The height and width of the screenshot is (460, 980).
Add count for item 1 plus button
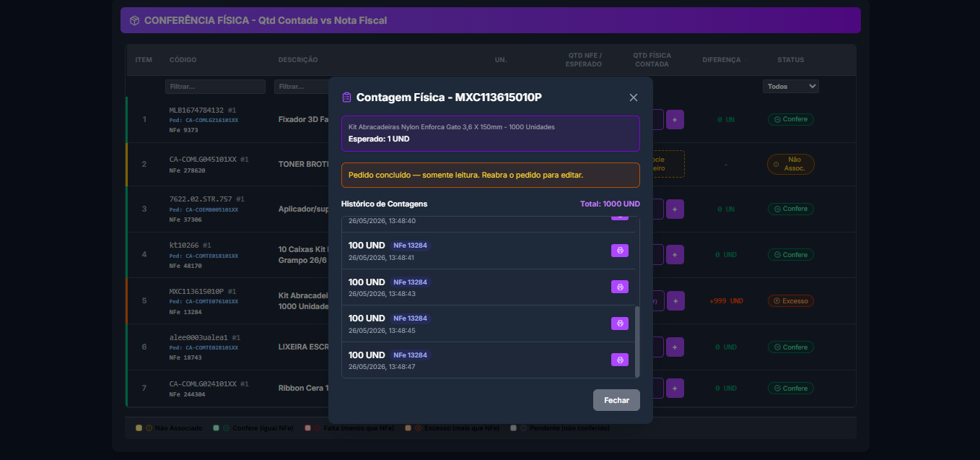(x=675, y=119)
